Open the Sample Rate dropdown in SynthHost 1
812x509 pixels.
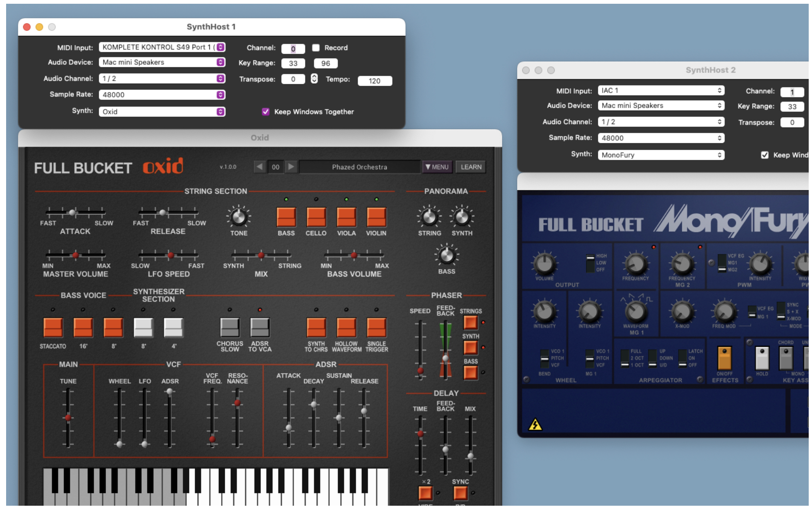[x=162, y=95]
